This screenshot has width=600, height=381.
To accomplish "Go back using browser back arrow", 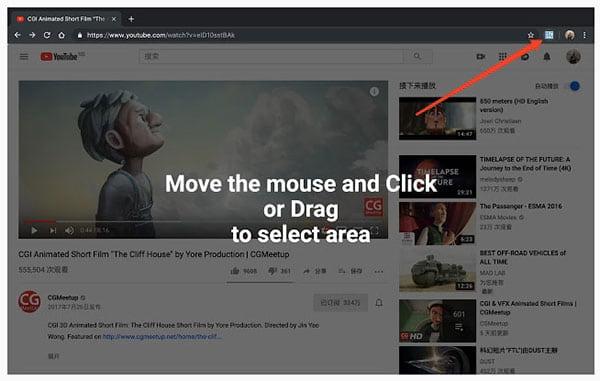I will [x=18, y=35].
